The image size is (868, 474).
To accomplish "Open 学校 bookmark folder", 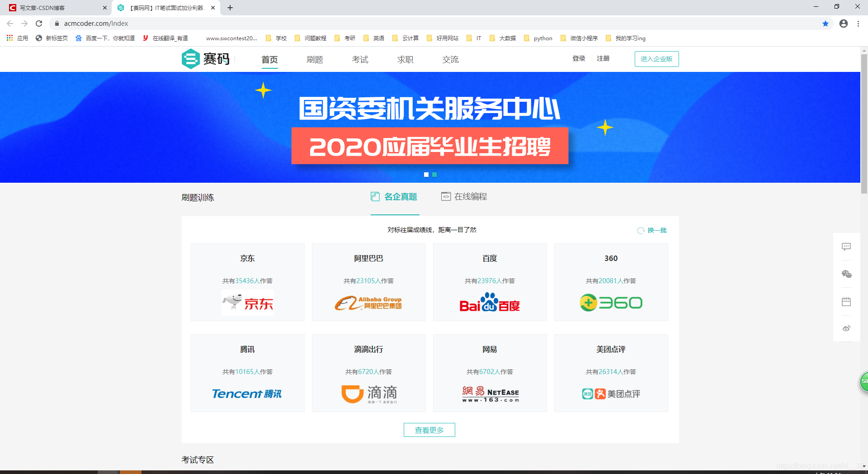I will (276, 38).
